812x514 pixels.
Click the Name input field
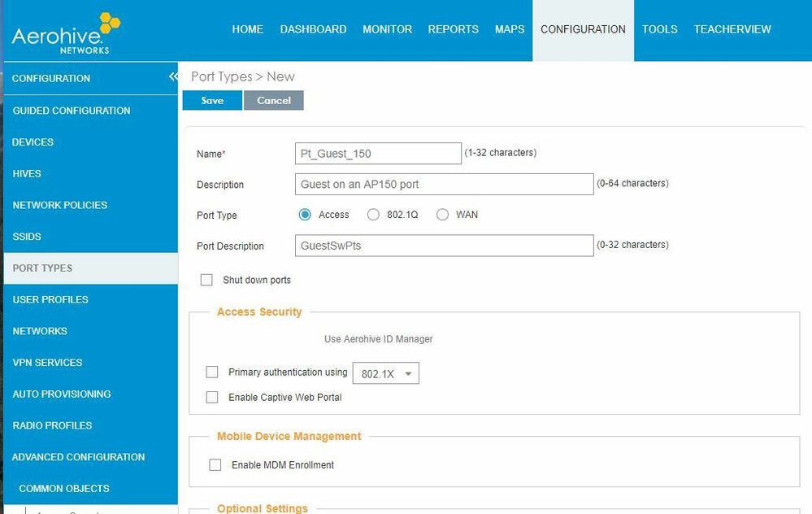[x=378, y=154]
